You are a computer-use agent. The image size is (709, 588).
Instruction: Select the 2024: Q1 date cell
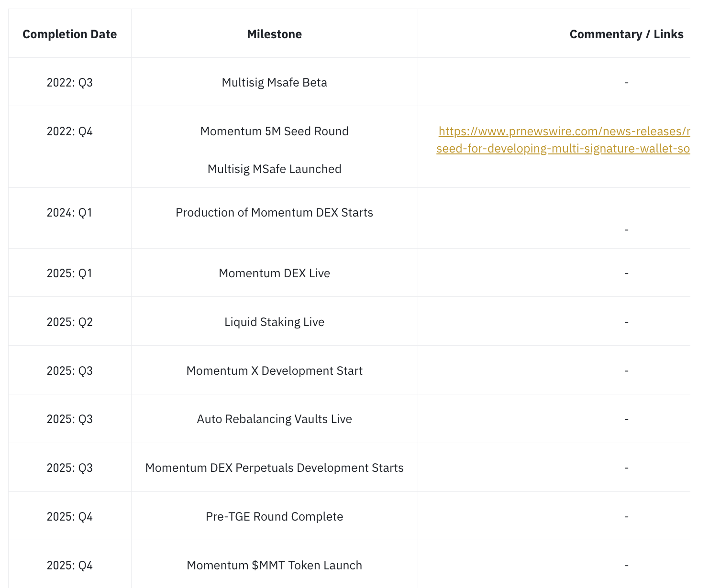70,213
